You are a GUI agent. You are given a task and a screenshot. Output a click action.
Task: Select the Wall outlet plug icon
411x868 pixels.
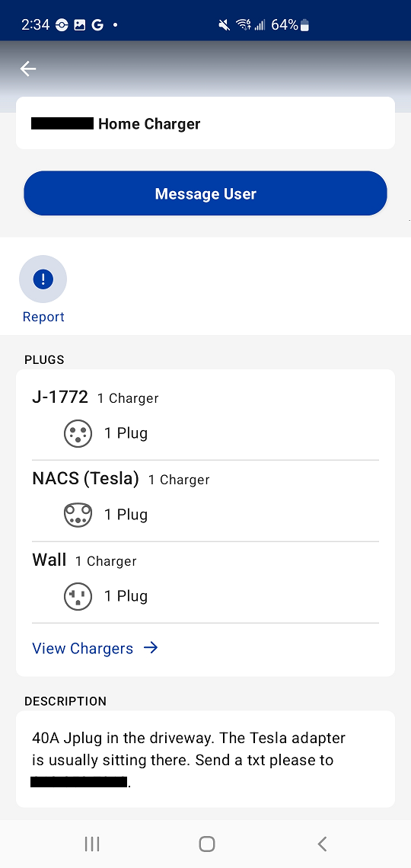(x=78, y=596)
